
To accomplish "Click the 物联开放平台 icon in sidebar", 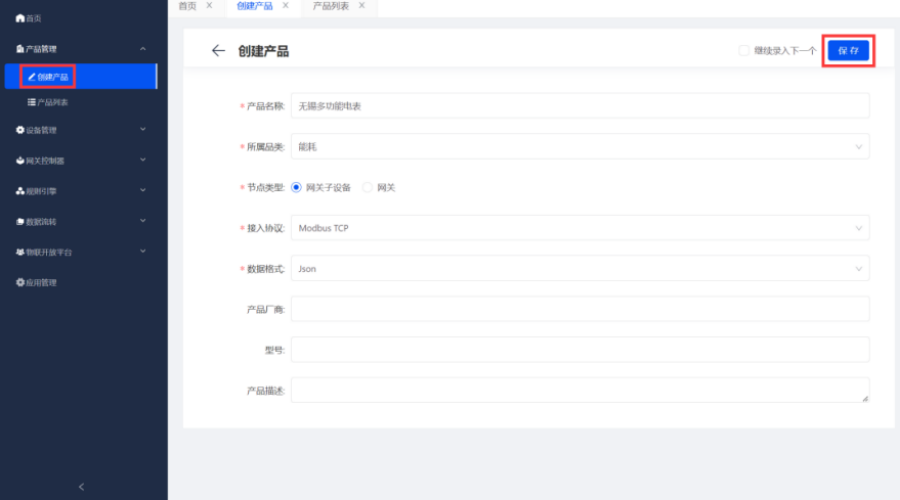I will tap(20, 251).
